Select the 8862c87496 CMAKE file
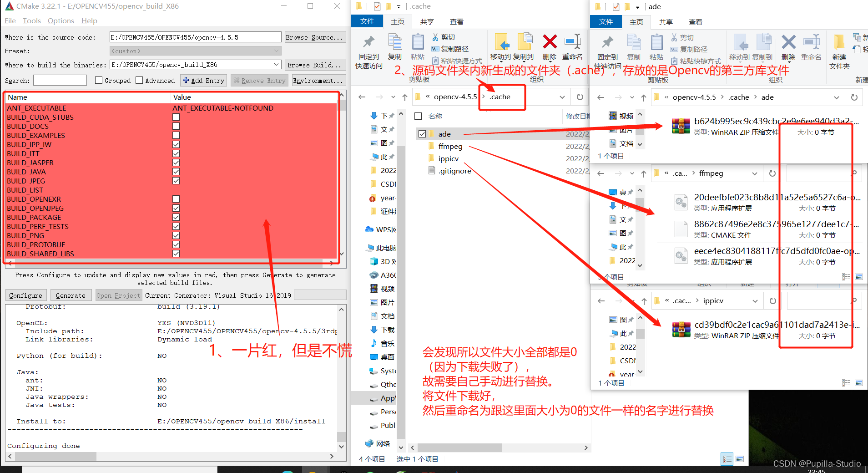Screen dimensions: 868x473 [x=765, y=229]
